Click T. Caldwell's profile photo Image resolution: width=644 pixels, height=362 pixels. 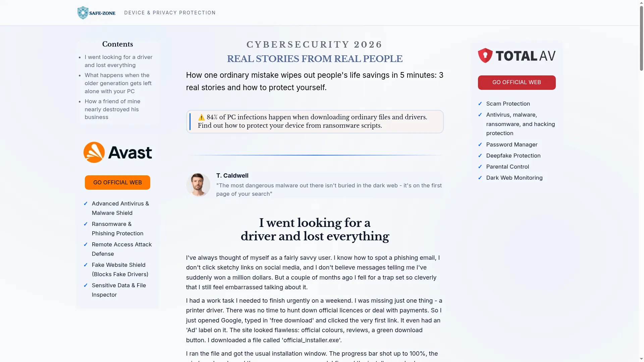(x=198, y=185)
